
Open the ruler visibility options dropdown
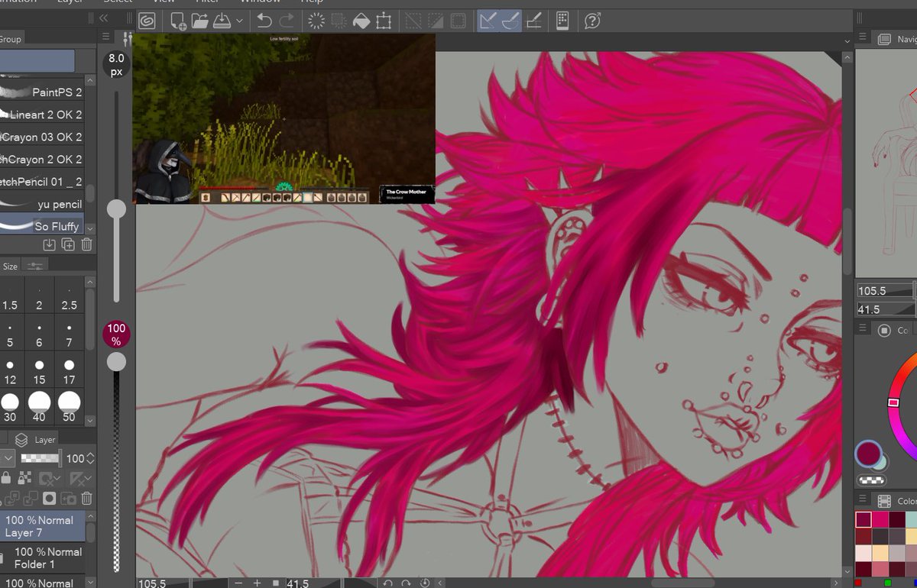(80, 479)
